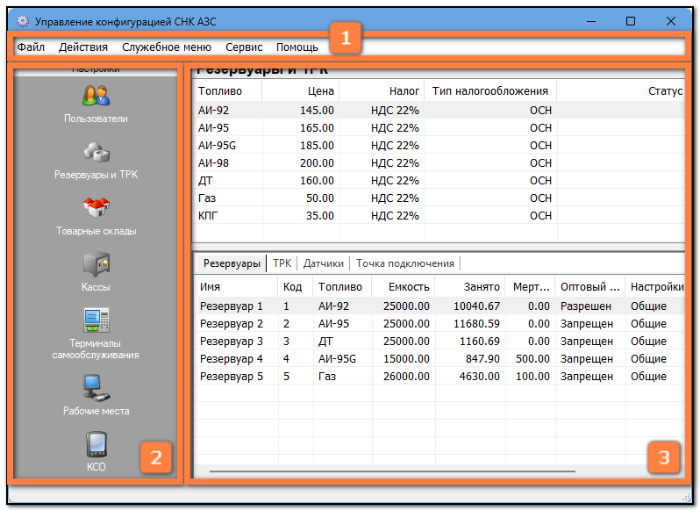Click the Занято column header
The width and height of the screenshot is (700, 511).
(x=470, y=287)
